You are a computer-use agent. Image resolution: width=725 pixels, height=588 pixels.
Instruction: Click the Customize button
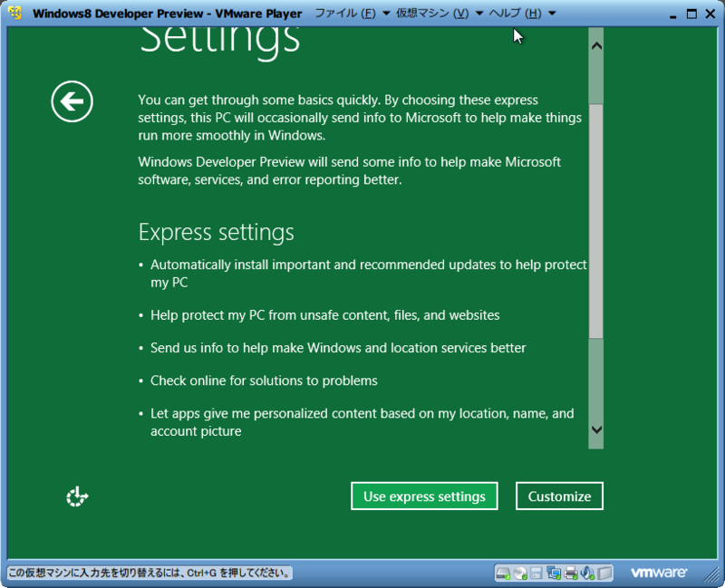point(559,496)
